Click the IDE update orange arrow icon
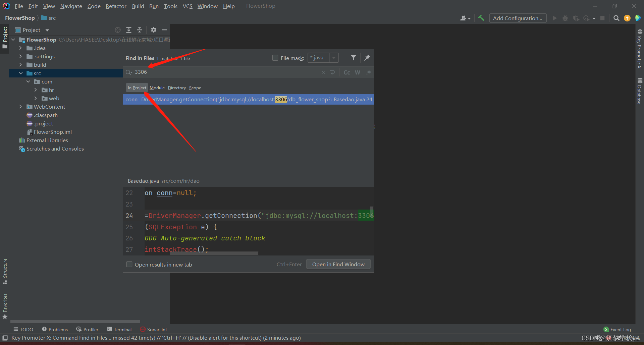The width and height of the screenshot is (644, 345). pyautogui.click(x=627, y=18)
